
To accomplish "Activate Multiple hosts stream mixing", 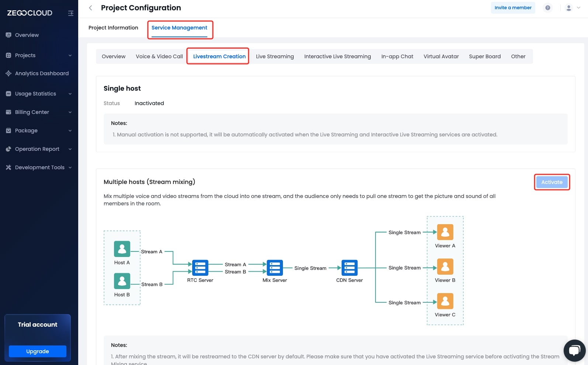I will (551, 182).
